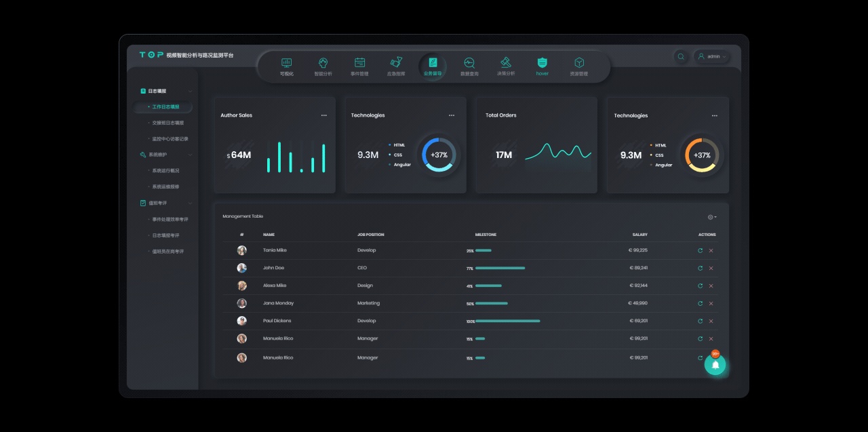Viewport: 868px width, 432px height.
Task: Click the blue +37% donut chart
Action: 439,155
